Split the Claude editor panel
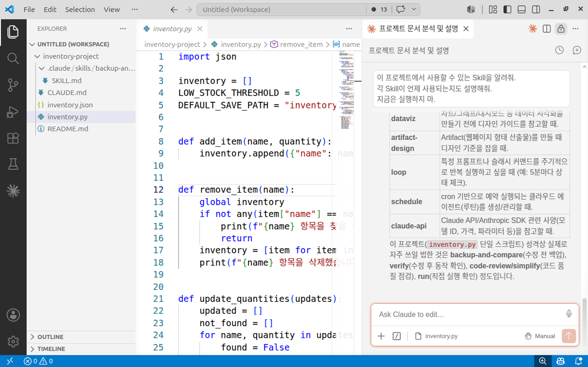This screenshot has width=588, height=367. pyautogui.click(x=547, y=29)
